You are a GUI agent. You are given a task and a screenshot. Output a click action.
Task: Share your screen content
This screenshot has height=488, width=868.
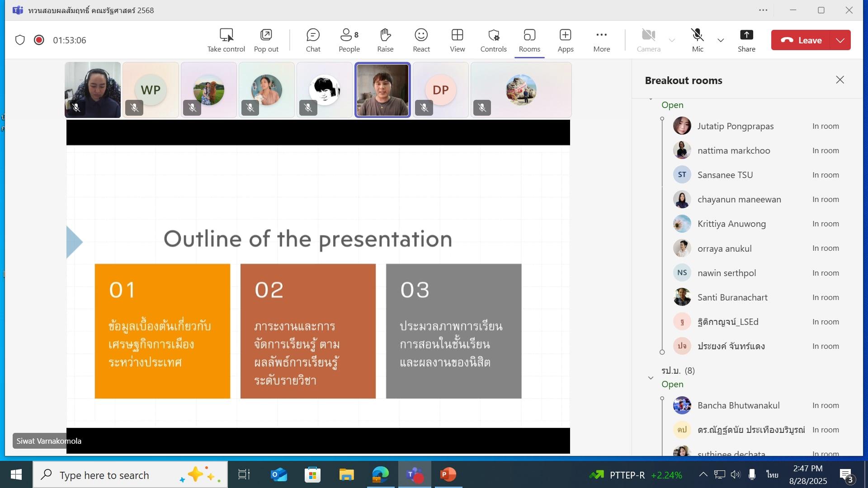point(746,40)
